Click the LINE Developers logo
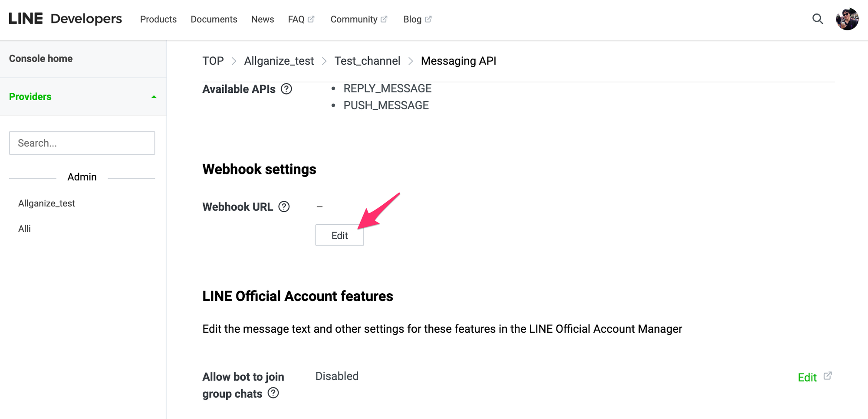 65,19
